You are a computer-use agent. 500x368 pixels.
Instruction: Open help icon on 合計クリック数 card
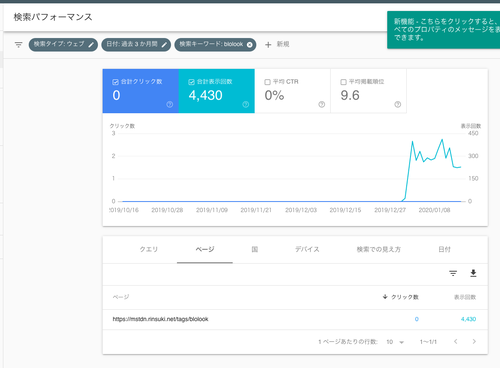(170, 105)
